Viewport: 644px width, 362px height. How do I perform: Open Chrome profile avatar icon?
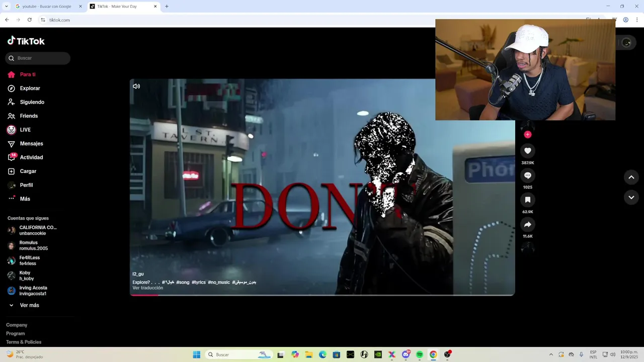coord(626,20)
